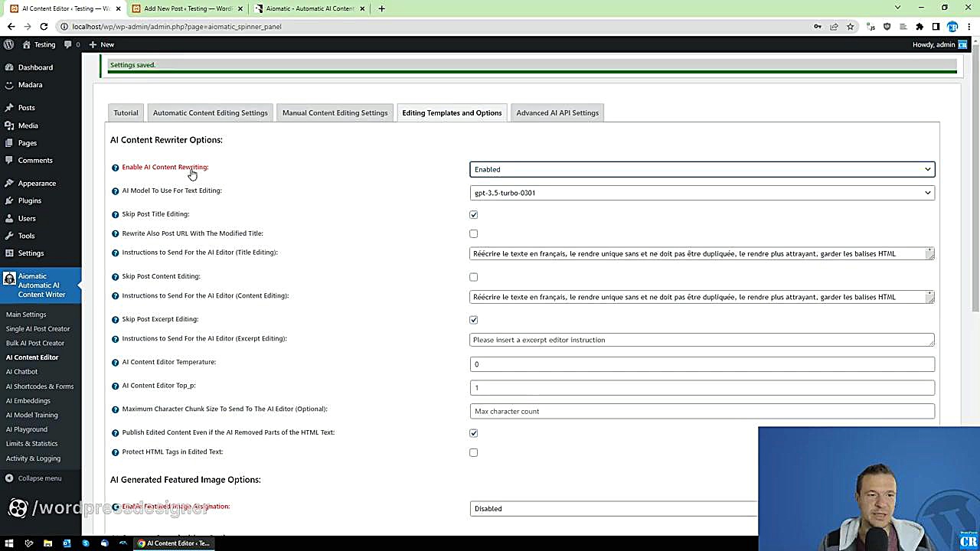Bookmark this page with the star icon

tap(850, 26)
